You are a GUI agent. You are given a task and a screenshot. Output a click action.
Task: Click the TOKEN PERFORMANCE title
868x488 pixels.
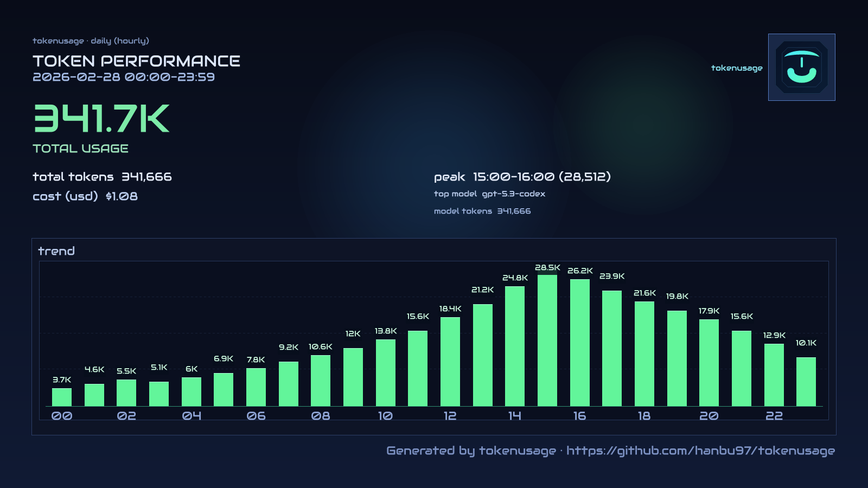coord(137,61)
